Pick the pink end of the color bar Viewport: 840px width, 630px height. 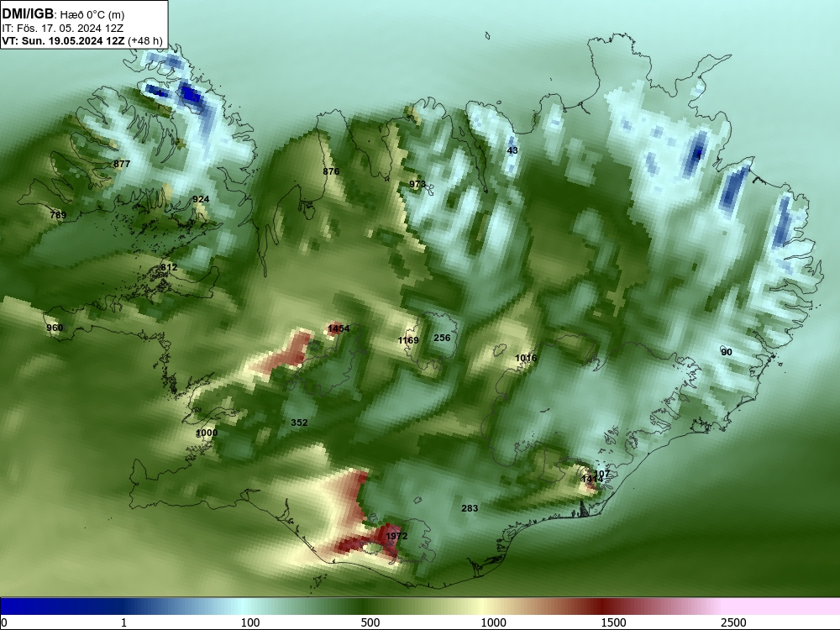[782, 606]
